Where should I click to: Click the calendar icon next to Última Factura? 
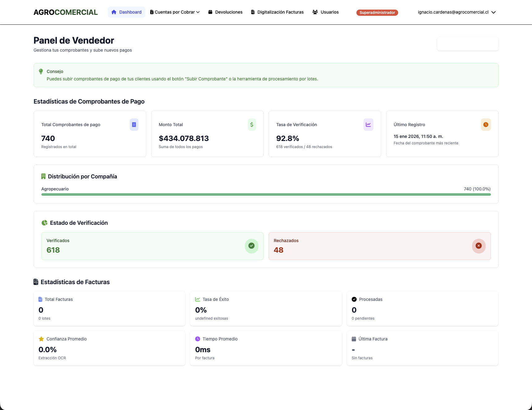point(354,339)
